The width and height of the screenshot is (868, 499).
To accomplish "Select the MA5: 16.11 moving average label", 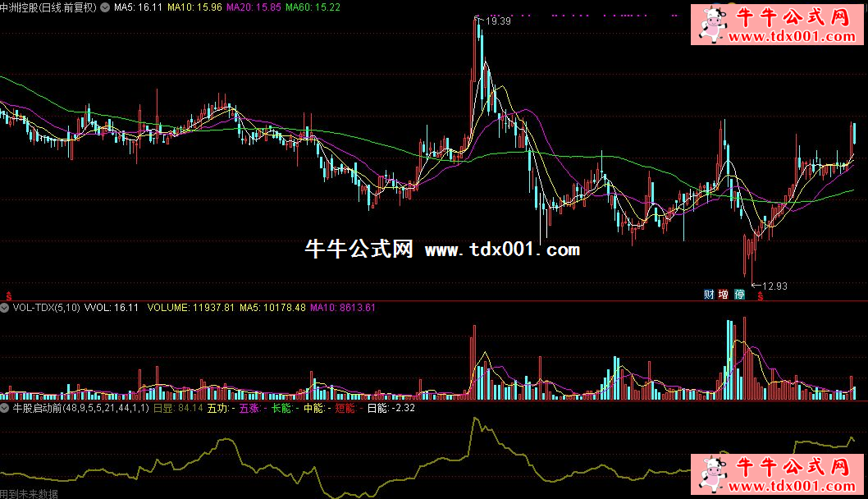I will pos(137,7).
